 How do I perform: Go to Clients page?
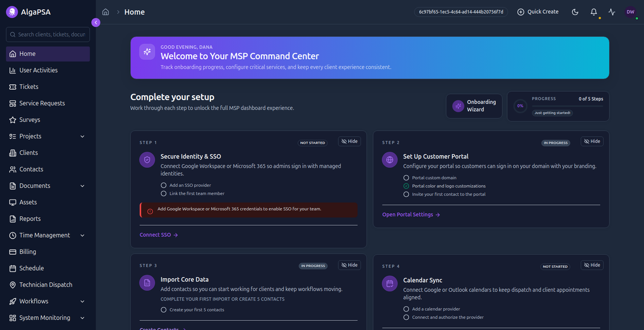(x=48, y=153)
